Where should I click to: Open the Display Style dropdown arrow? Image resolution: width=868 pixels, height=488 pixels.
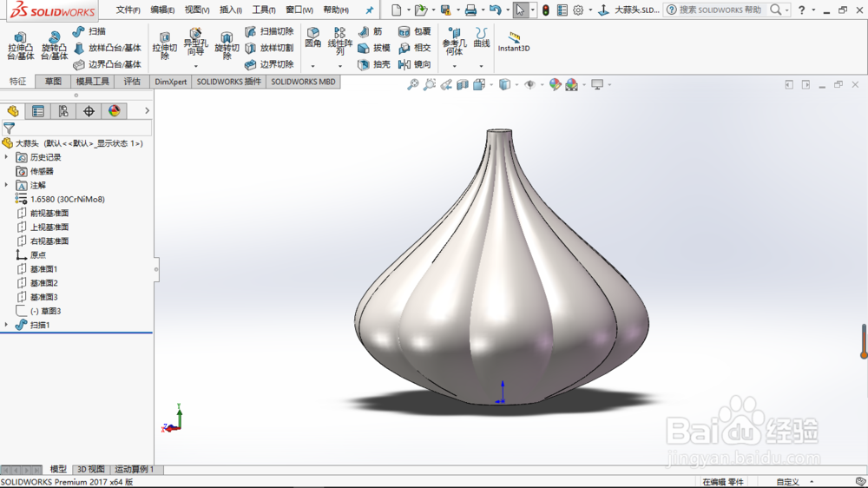coord(516,85)
